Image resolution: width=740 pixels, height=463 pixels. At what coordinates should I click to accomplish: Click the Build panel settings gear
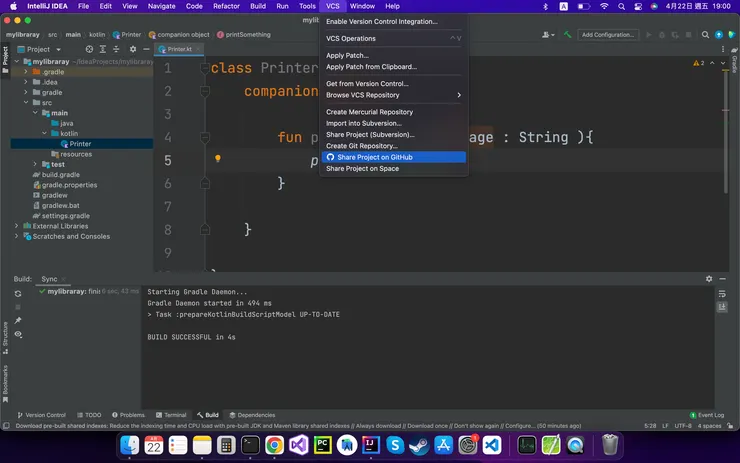pyautogui.click(x=709, y=279)
